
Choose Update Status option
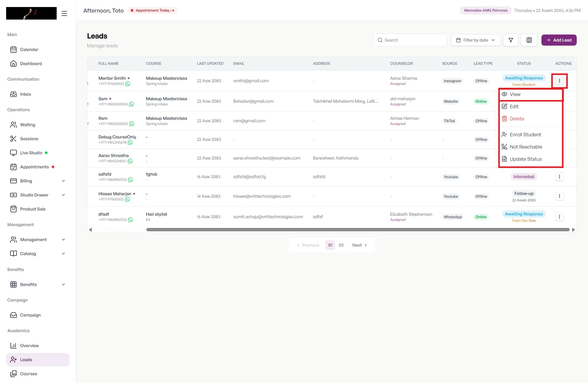click(x=531, y=159)
